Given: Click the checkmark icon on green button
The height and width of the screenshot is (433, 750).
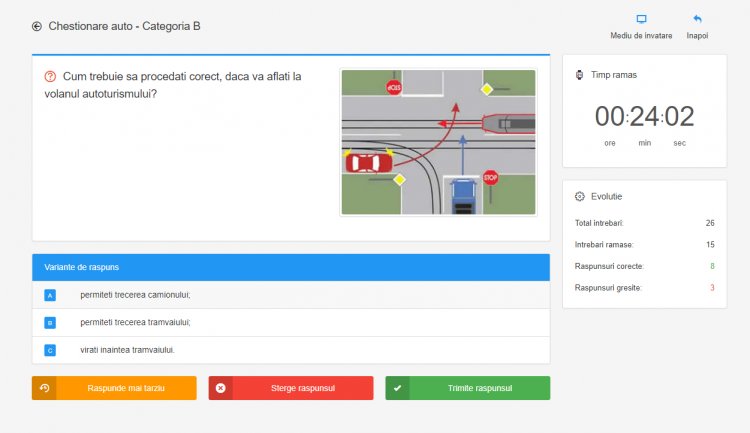Looking at the screenshot, I should [x=397, y=388].
